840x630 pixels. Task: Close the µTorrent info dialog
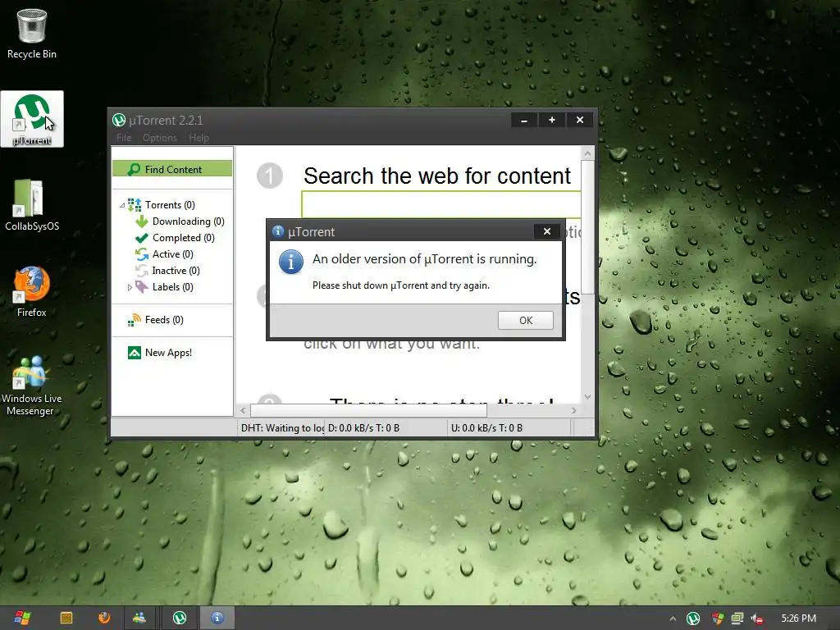(547, 231)
